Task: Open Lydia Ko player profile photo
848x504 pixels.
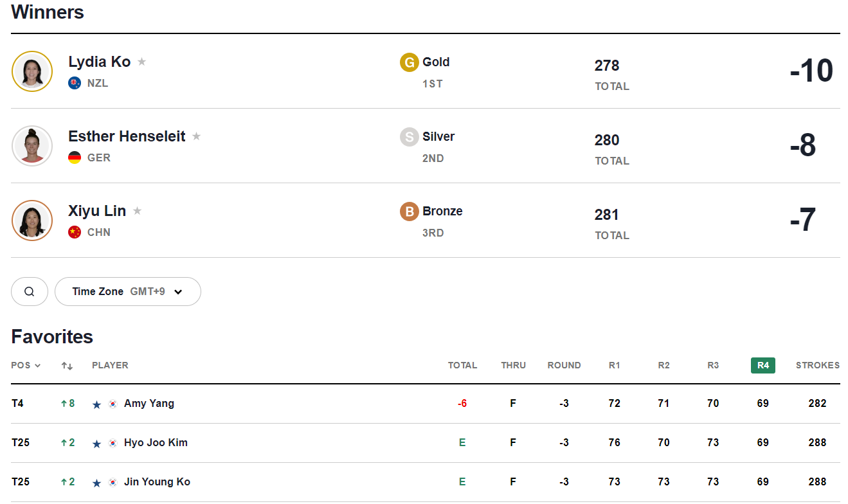Action: (x=32, y=71)
